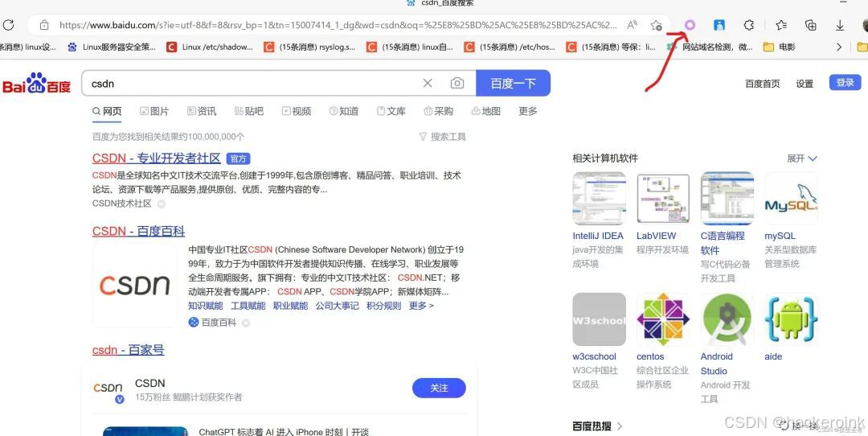Open the w3cschool thumbnail
Screen dimensions: 868x436
(x=599, y=319)
